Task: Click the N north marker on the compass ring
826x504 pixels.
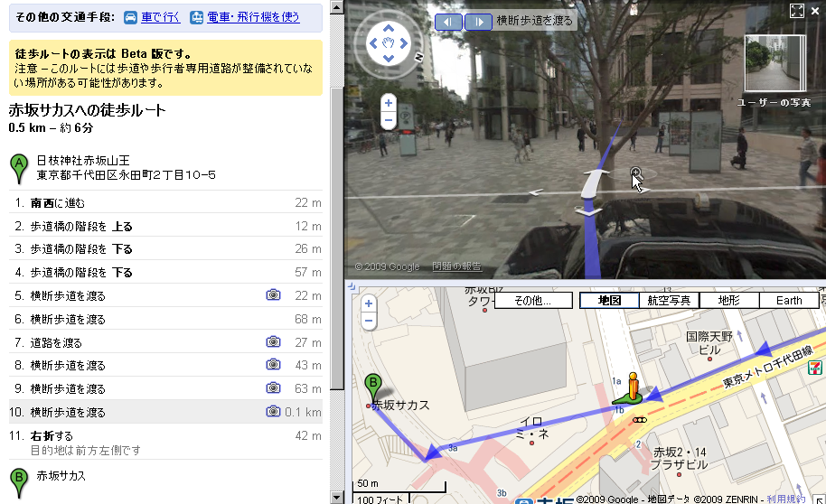Action: click(x=419, y=57)
